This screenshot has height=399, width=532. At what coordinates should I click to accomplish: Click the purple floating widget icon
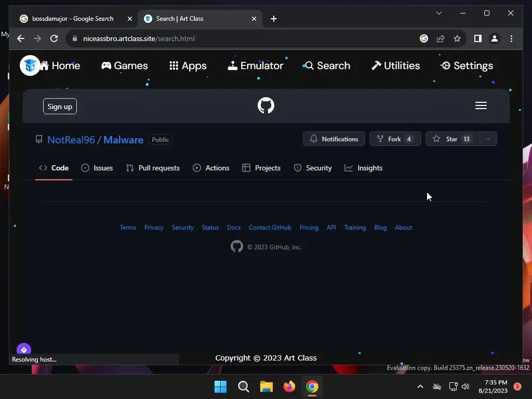pos(24,350)
